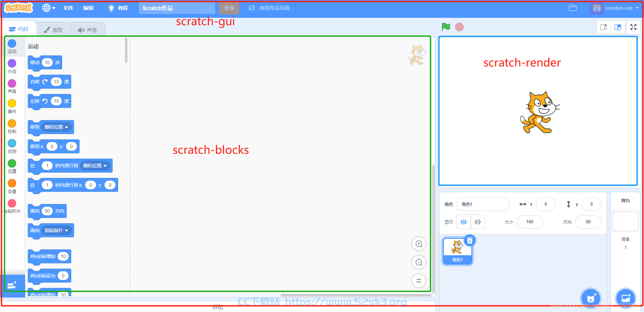Select the 舞台 backdrop thumbnail
This screenshot has height=312, width=644.
pos(626,221)
